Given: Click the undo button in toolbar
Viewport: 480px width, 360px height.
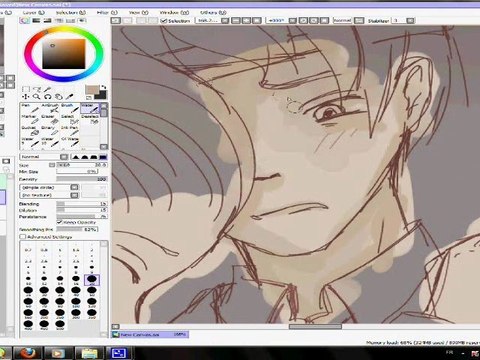Looking at the screenshot, I should pos(116,21).
